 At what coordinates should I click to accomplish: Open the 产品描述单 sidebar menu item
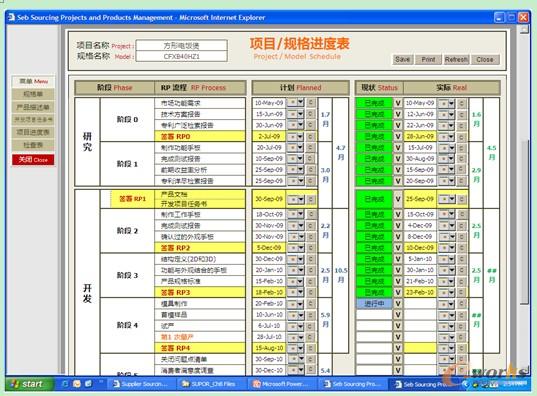[33, 107]
